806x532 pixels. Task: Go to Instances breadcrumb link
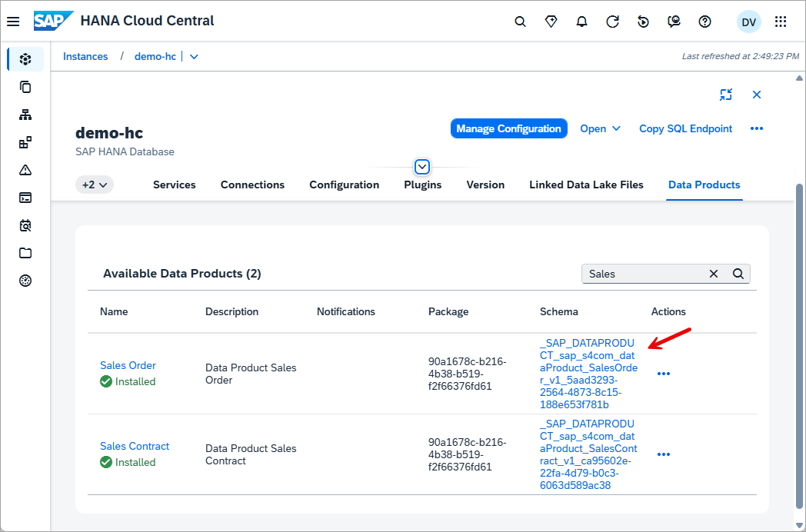click(x=85, y=57)
